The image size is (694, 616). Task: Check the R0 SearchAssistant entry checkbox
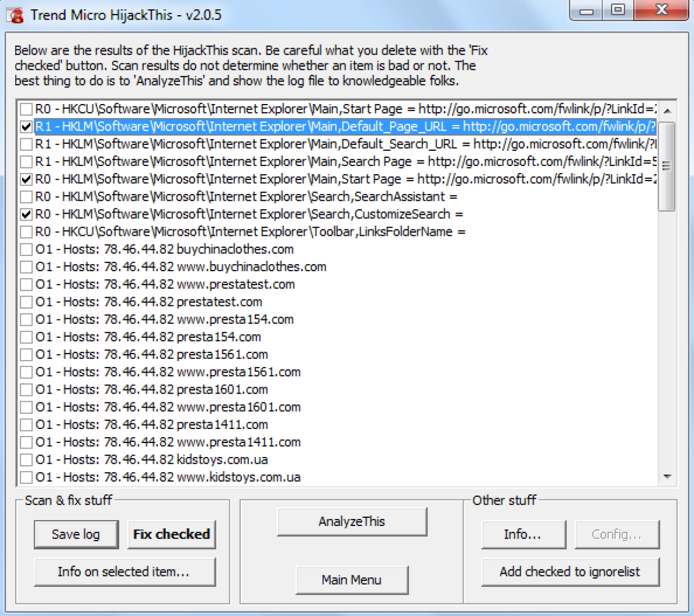[x=26, y=197]
